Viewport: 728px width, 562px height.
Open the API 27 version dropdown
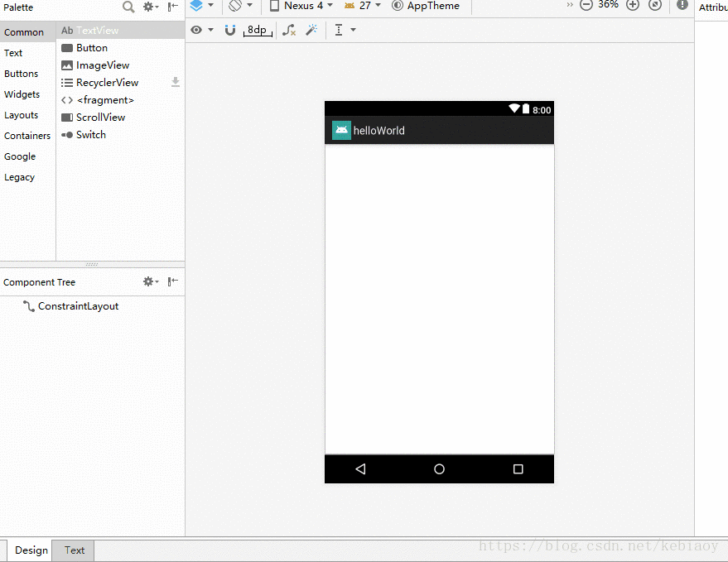tap(363, 6)
